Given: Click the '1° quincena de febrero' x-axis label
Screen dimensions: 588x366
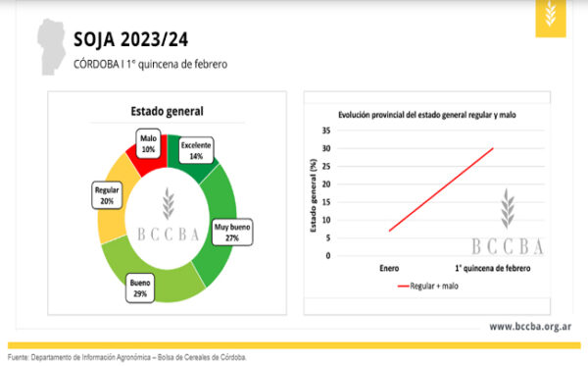Looking at the screenshot, I should (x=493, y=268).
